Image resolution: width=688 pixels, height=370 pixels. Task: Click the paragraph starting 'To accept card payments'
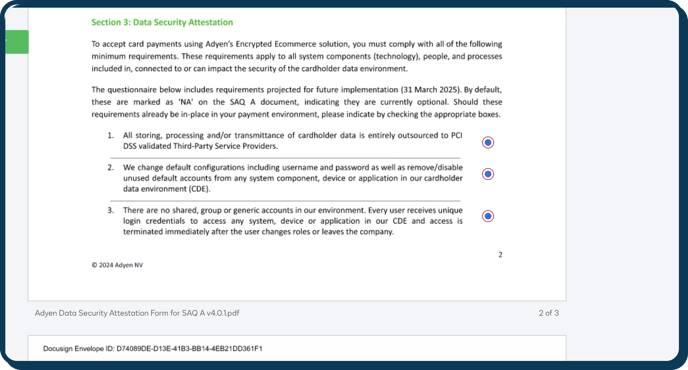point(297,56)
